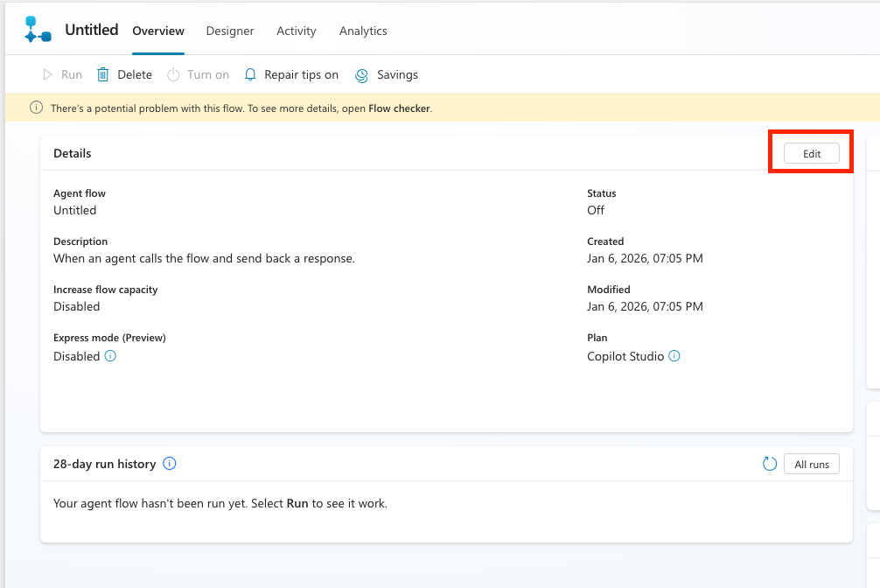Toggle Repair tips bell icon
This screenshot has width=880, height=588.
tap(250, 75)
